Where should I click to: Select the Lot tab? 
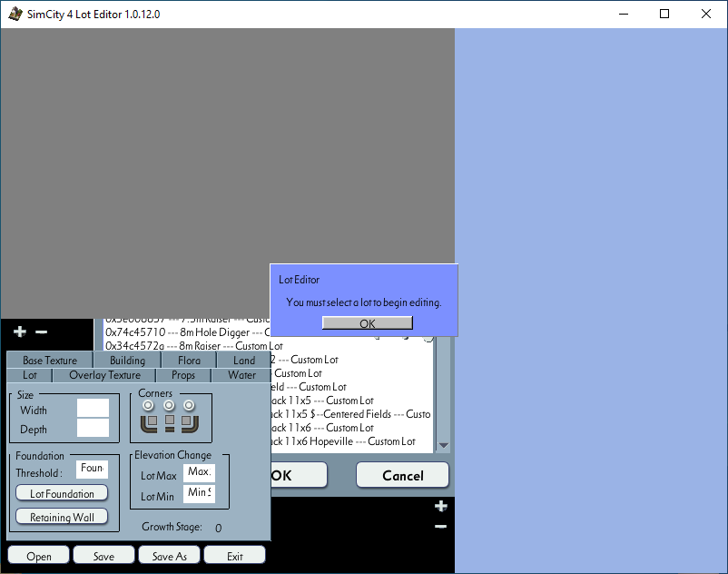point(30,375)
